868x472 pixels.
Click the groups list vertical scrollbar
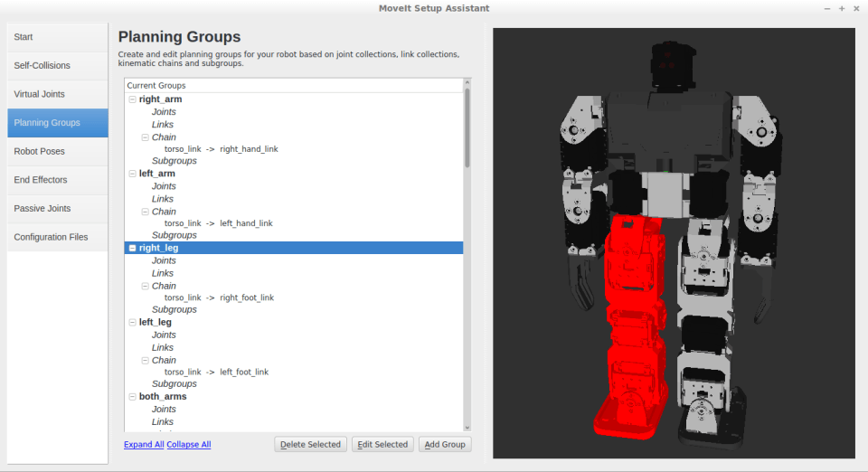[467, 127]
